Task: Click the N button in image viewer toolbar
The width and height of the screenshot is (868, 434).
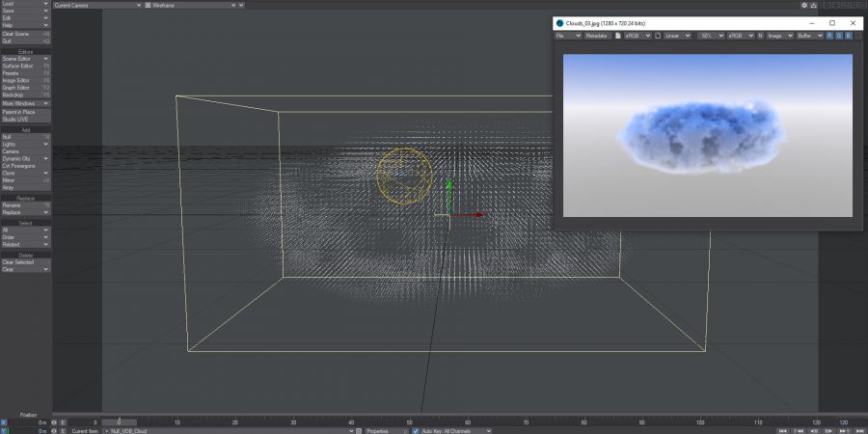Action: click(x=760, y=36)
